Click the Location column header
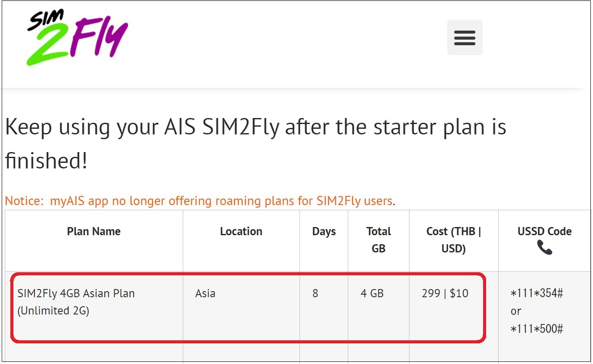Image resolution: width=593 pixels, height=364 pixels. pyautogui.click(x=241, y=231)
